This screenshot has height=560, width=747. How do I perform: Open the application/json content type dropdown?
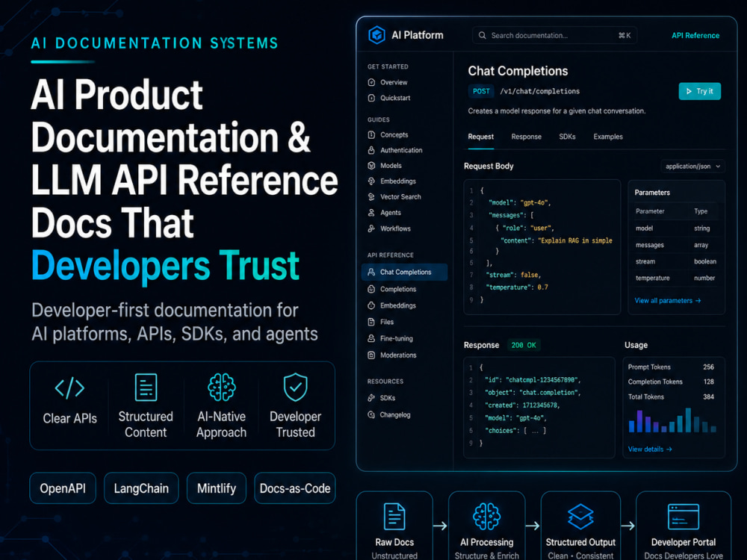tap(693, 167)
